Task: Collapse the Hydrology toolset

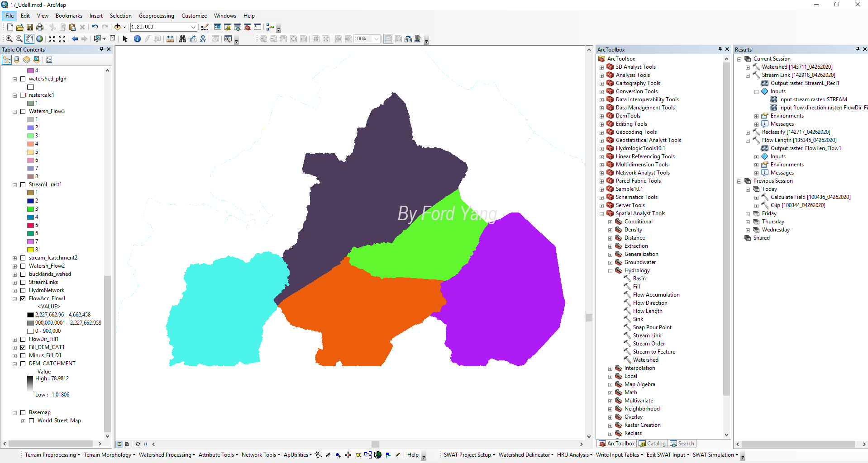Action: 610,271
